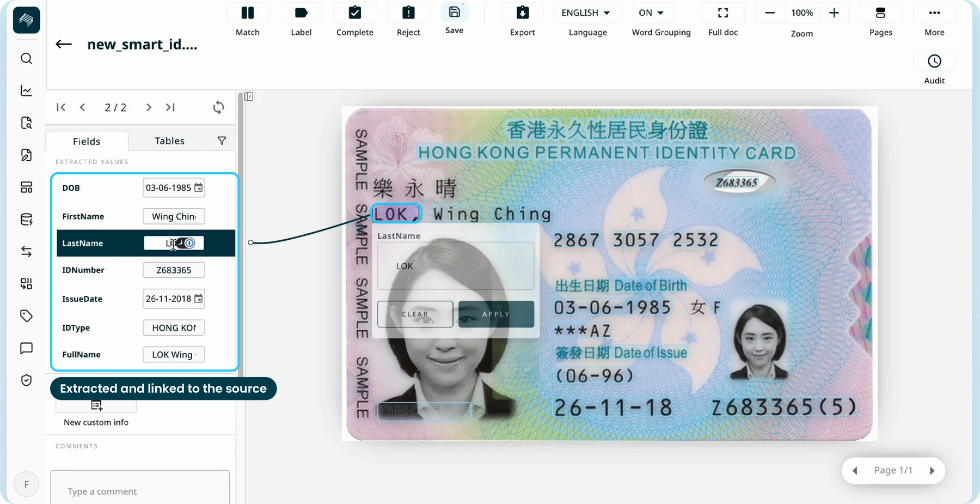Open the Audit history
The width and height of the screenshot is (980, 504).
[934, 61]
